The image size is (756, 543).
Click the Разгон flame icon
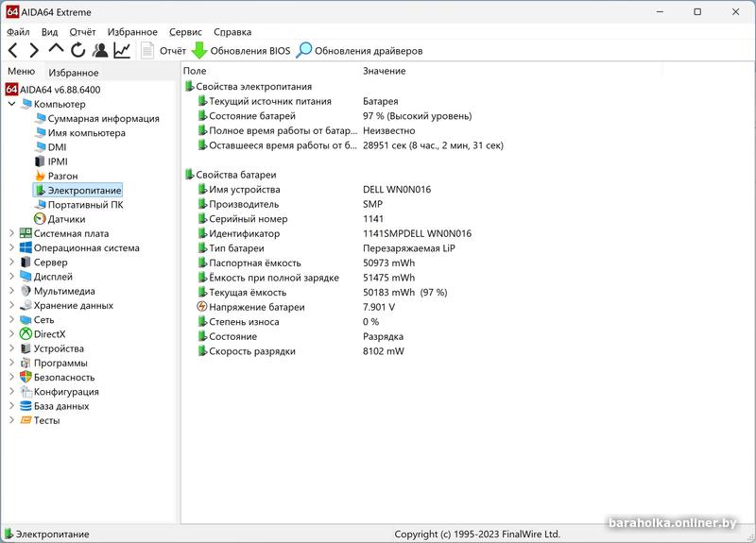point(40,176)
